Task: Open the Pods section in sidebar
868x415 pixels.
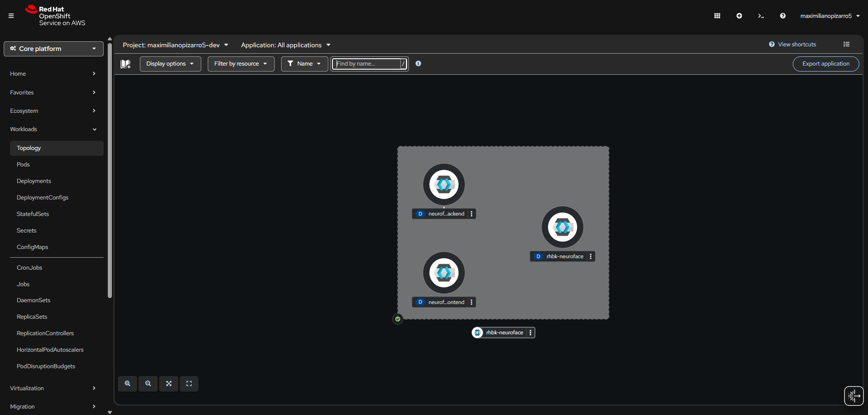Action: (23, 164)
